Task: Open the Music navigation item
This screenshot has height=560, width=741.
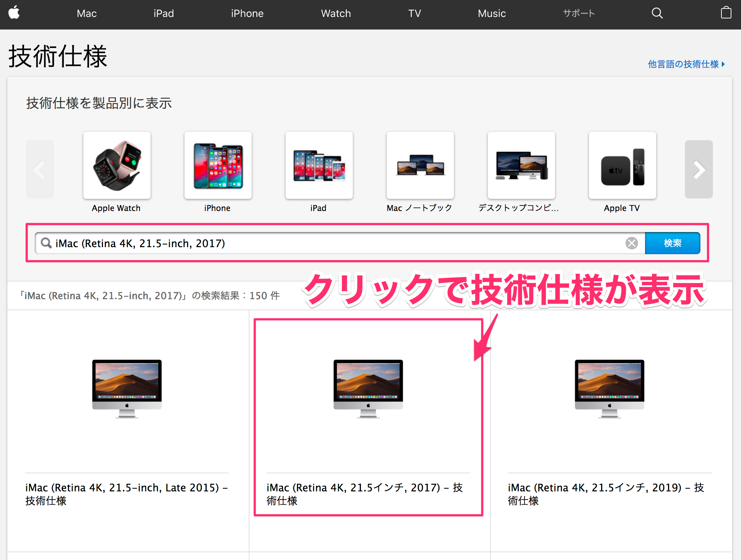Action: click(x=492, y=14)
